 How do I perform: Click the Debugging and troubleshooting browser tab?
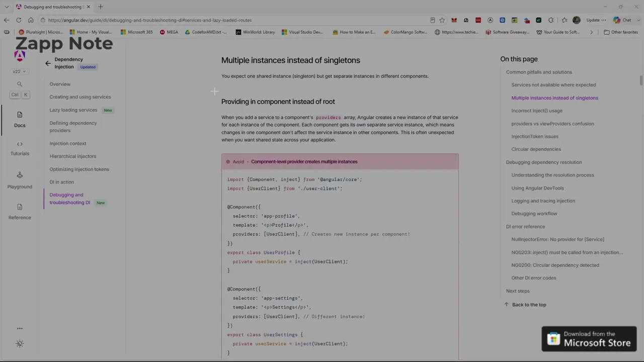(53, 7)
